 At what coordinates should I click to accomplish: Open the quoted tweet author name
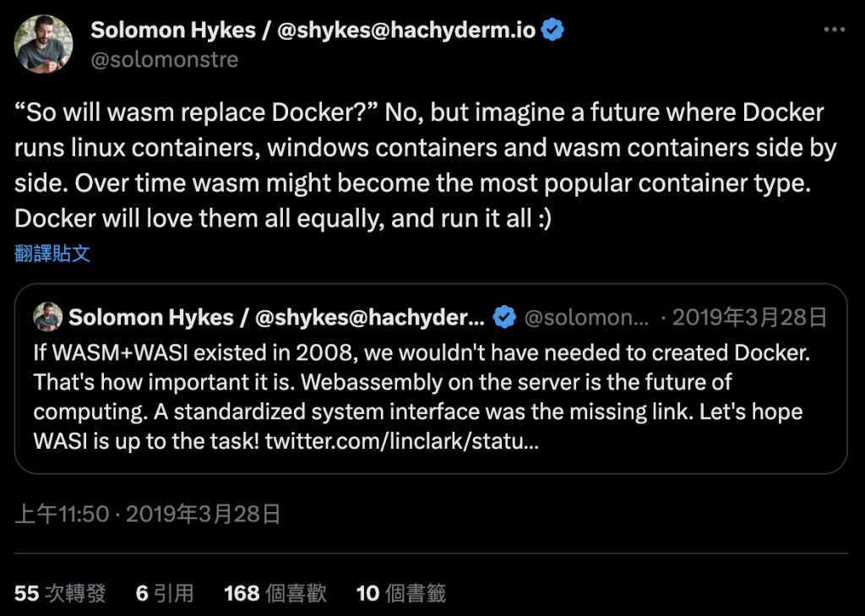pos(276,318)
